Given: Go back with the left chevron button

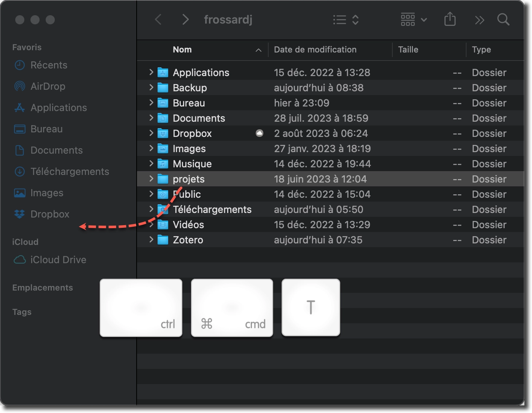Looking at the screenshot, I should pyautogui.click(x=158, y=19).
